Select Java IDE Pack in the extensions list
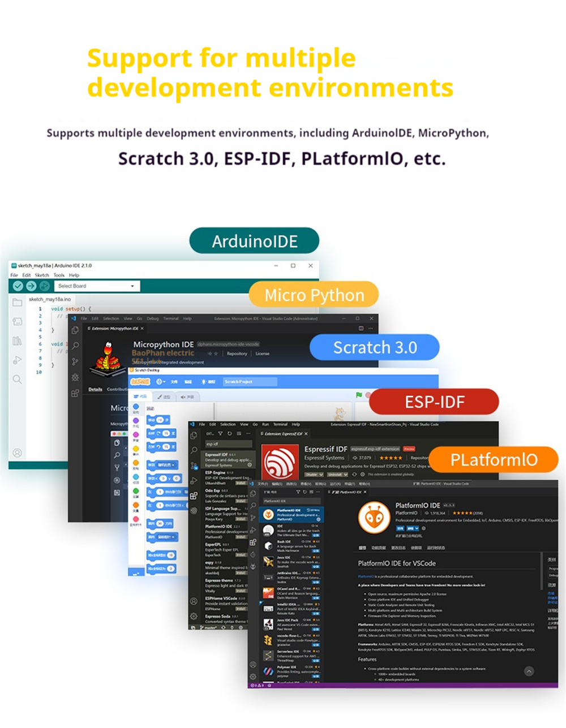Image resolution: width=566 pixels, height=728 pixels. (x=291, y=624)
